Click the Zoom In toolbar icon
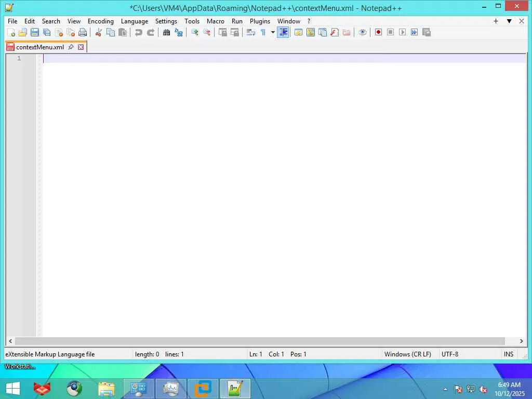532x399 pixels. (194, 32)
